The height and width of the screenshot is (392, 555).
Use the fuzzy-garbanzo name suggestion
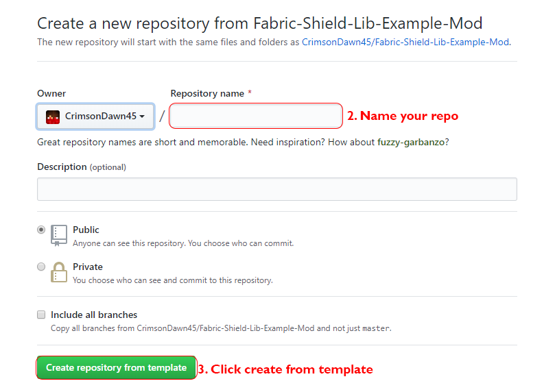pos(413,143)
